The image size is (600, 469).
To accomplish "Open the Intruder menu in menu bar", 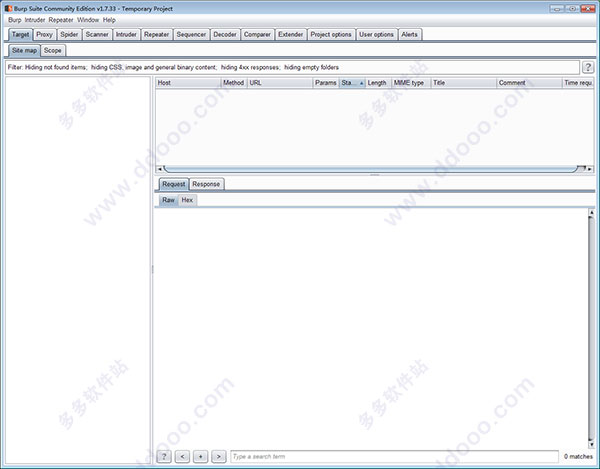I will click(35, 20).
